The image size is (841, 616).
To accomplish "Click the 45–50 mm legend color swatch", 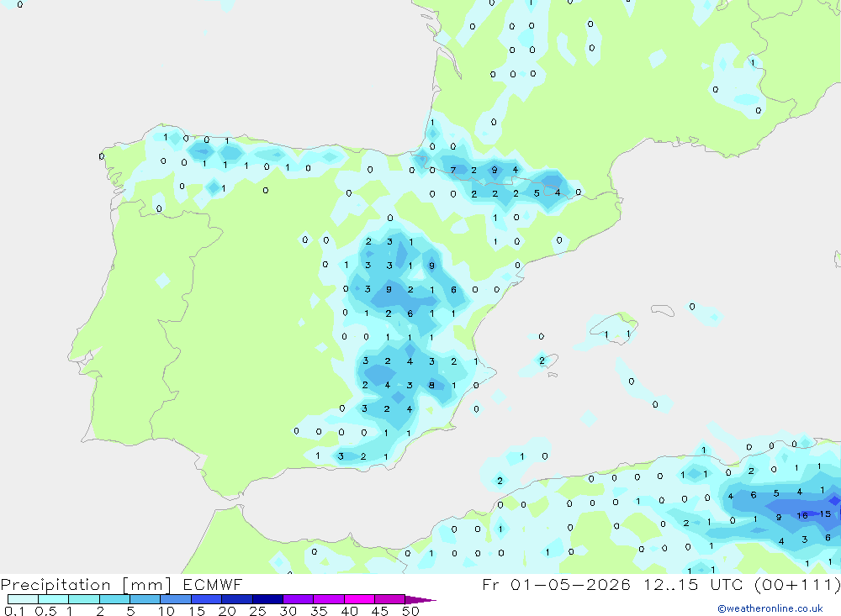I will pyautogui.click(x=389, y=599).
